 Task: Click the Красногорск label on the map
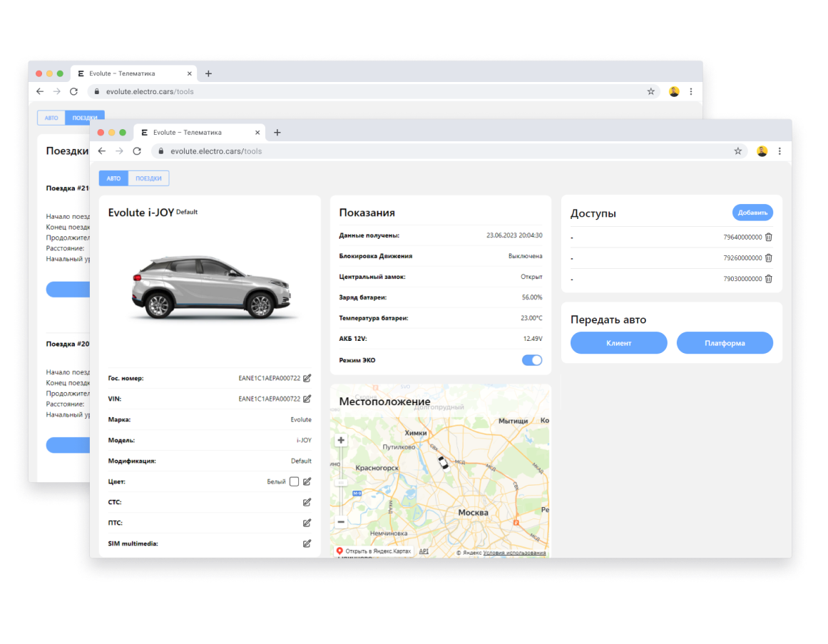pyautogui.click(x=377, y=468)
